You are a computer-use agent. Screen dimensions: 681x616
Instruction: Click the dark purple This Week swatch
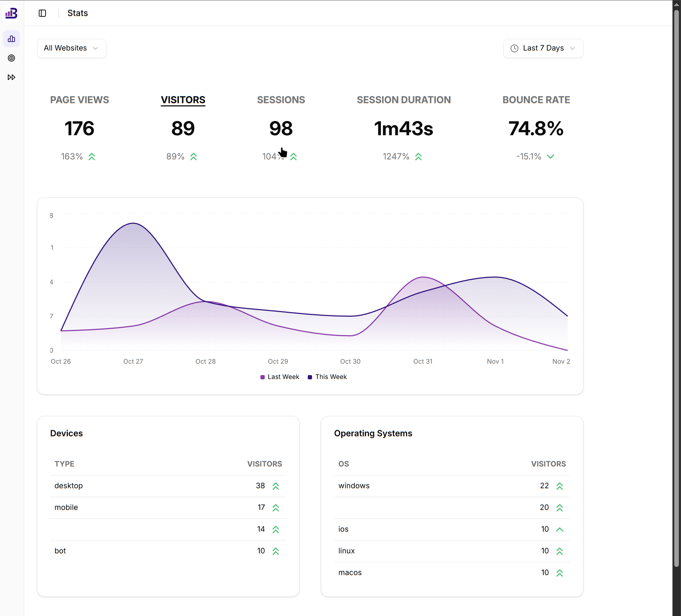(x=310, y=377)
